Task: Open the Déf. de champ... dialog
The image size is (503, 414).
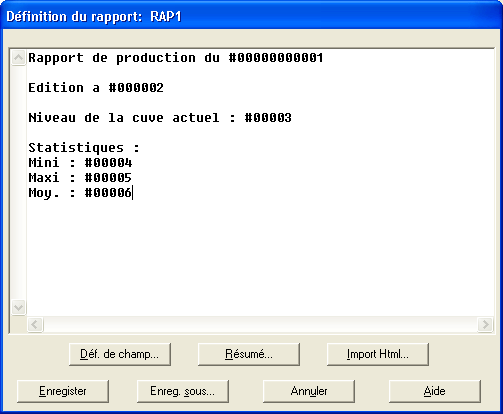Action: (120, 354)
